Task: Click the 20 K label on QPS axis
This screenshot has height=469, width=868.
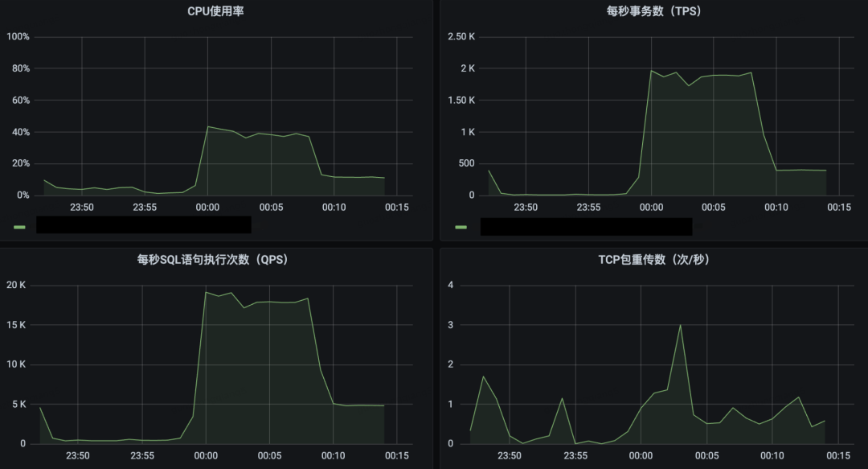Action: [16, 285]
